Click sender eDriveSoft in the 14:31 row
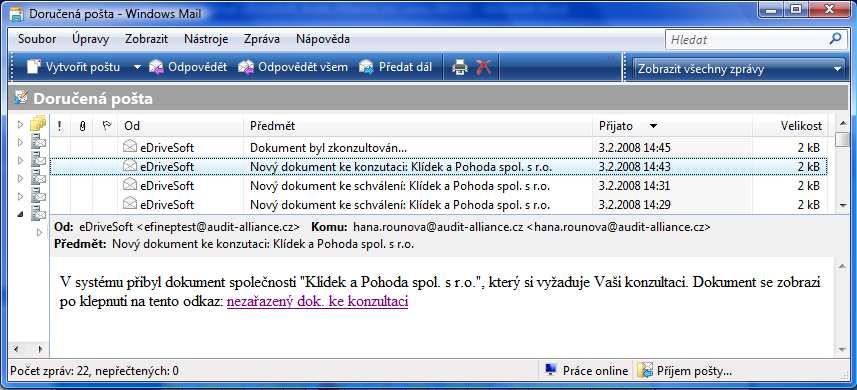Viewport: 857px width, 390px height. coord(167,186)
